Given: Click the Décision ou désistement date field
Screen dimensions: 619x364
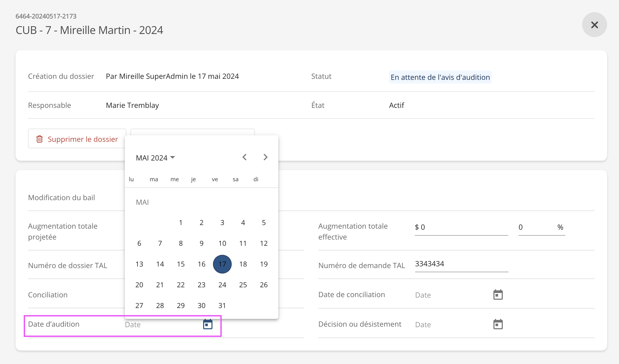Looking at the screenshot, I should pos(451,325).
